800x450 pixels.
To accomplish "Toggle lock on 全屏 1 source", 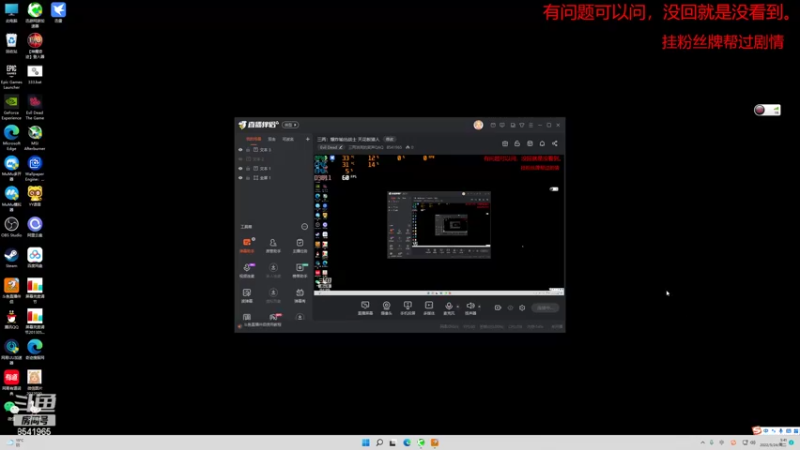I will (248, 178).
